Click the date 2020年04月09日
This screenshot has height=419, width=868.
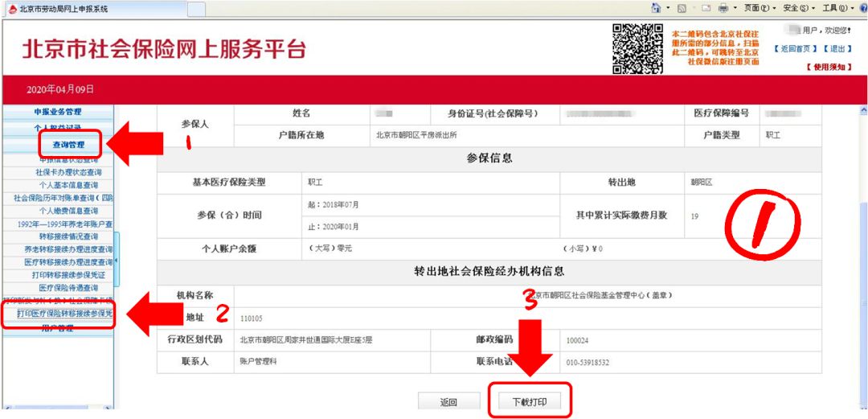point(60,89)
